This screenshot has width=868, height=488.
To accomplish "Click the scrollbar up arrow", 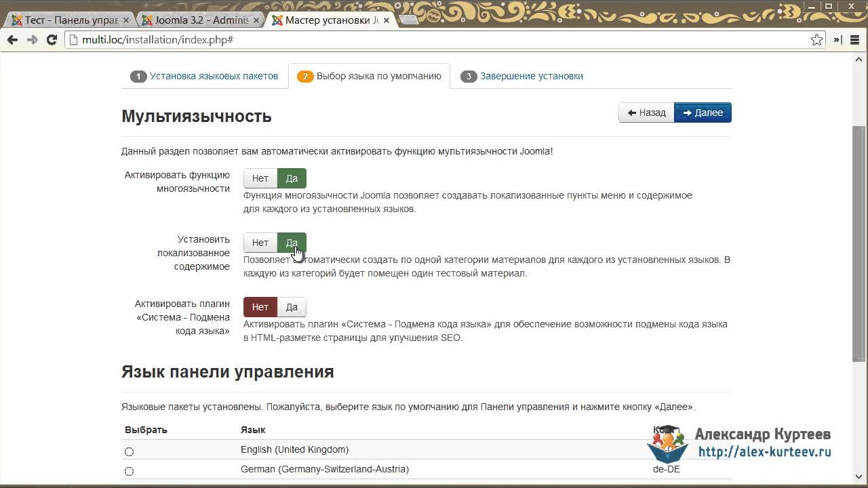I will (859, 60).
